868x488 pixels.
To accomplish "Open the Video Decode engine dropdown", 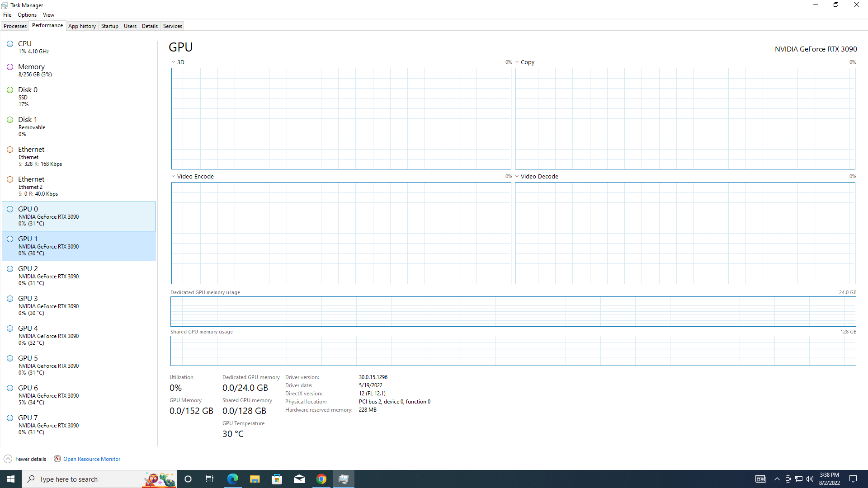I will pos(517,177).
